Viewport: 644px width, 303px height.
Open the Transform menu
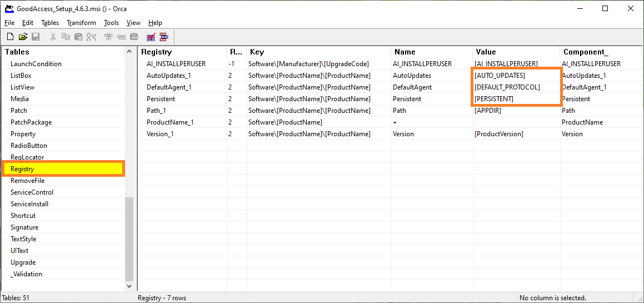pyautogui.click(x=81, y=23)
